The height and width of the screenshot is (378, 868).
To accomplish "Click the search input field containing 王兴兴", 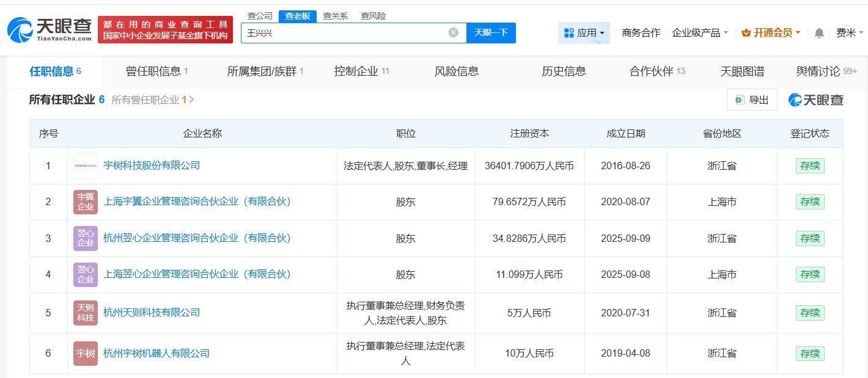I will 342,33.
